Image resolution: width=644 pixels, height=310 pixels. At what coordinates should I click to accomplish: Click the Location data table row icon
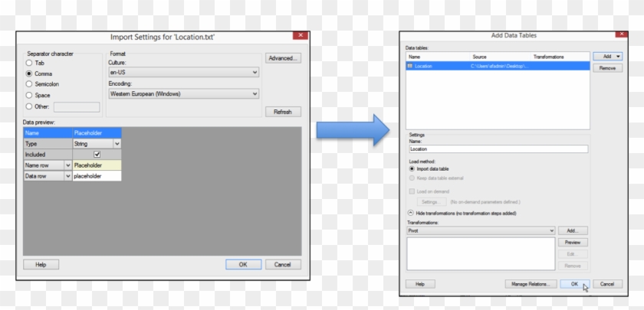410,67
